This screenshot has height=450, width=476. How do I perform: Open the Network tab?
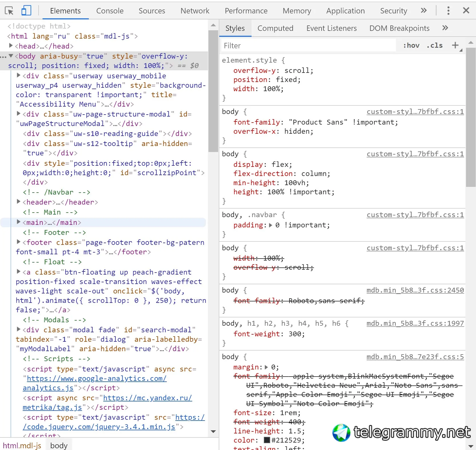[x=195, y=11]
